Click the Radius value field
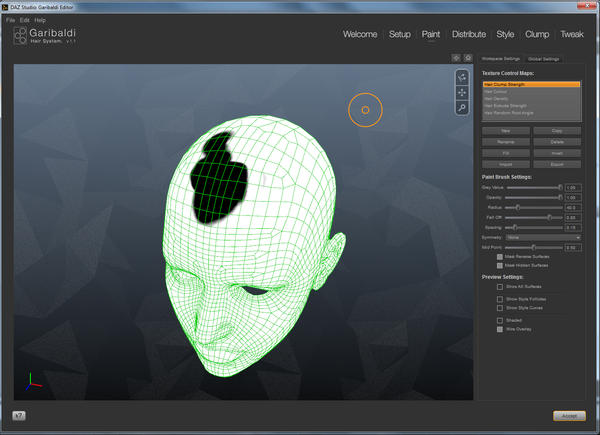 coord(573,207)
